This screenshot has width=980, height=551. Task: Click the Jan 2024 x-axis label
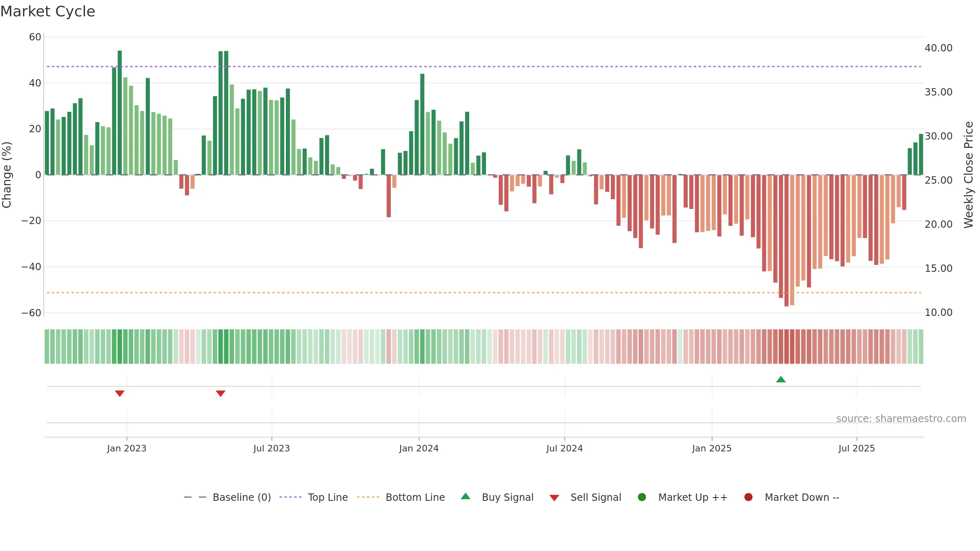(419, 448)
